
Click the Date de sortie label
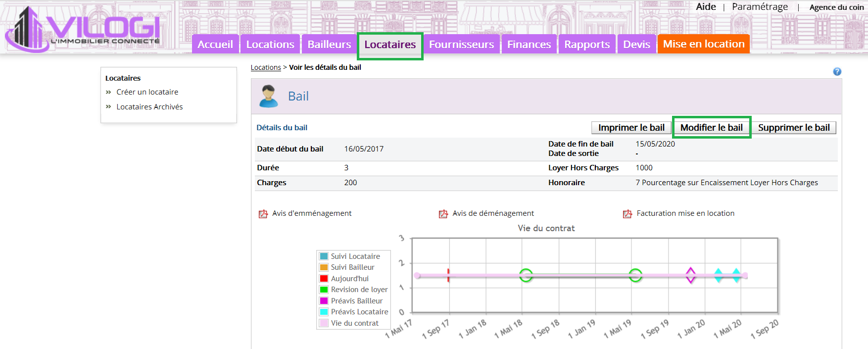(x=573, y=153)
